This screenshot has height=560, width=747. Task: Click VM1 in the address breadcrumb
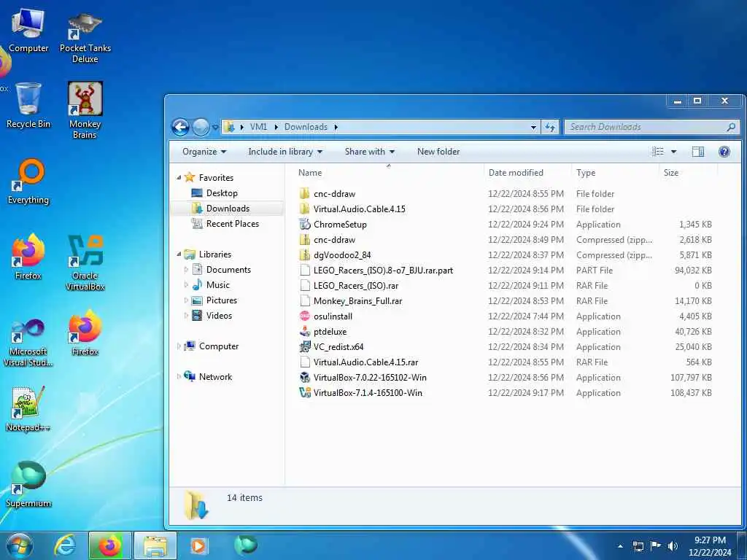(x=258, y=127)
